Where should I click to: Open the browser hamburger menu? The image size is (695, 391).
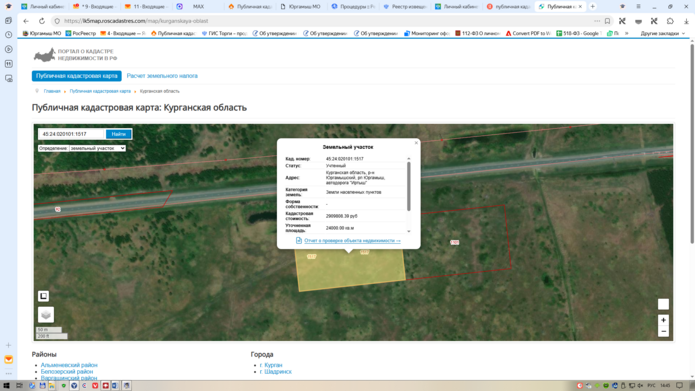click(638, 6)
